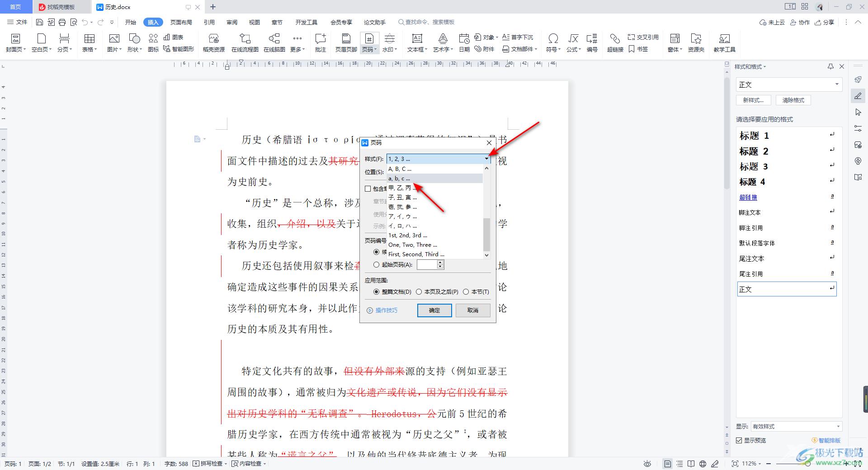The image size is (868, 470).
Task: Open online flowchart (在线流程图)
Action: (245, 43)
